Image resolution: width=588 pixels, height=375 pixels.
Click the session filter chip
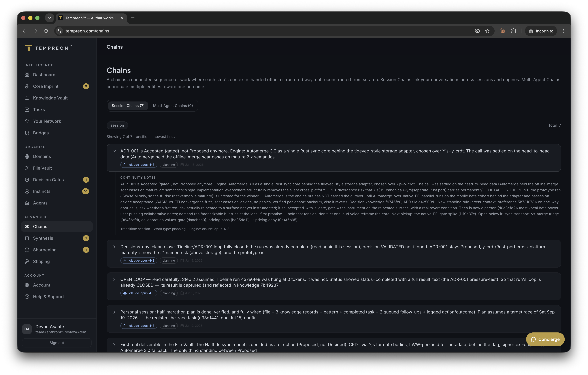point(117,125)
